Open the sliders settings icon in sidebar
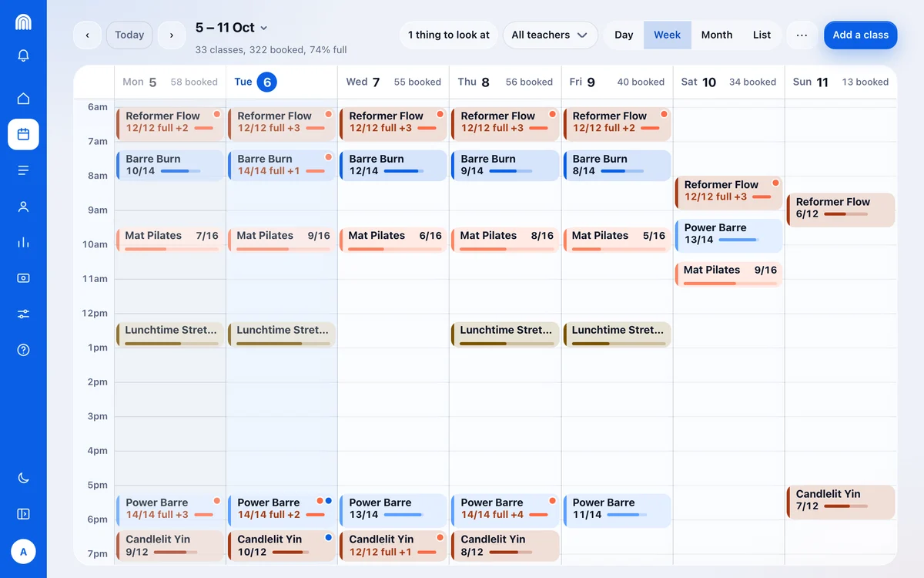 click(x=23, y=314)
